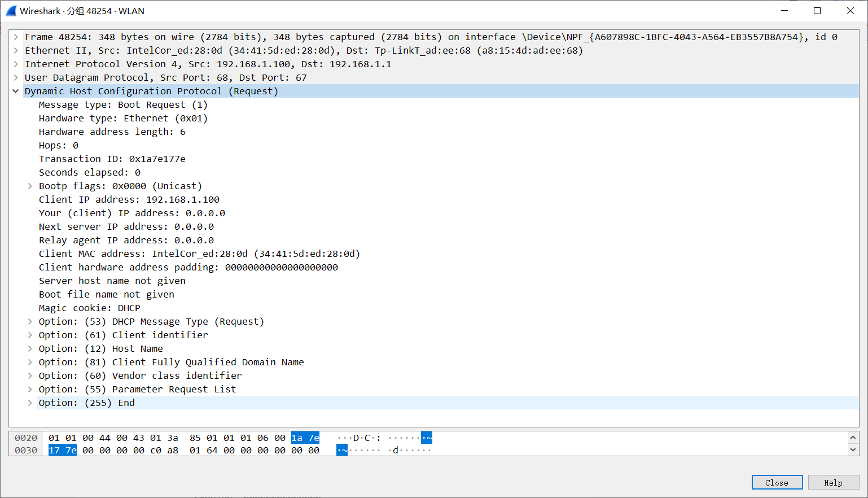Viewport: 868px width, 498px height.
Task: Expand Option 12 Host Name
Action: pos(30,349)
